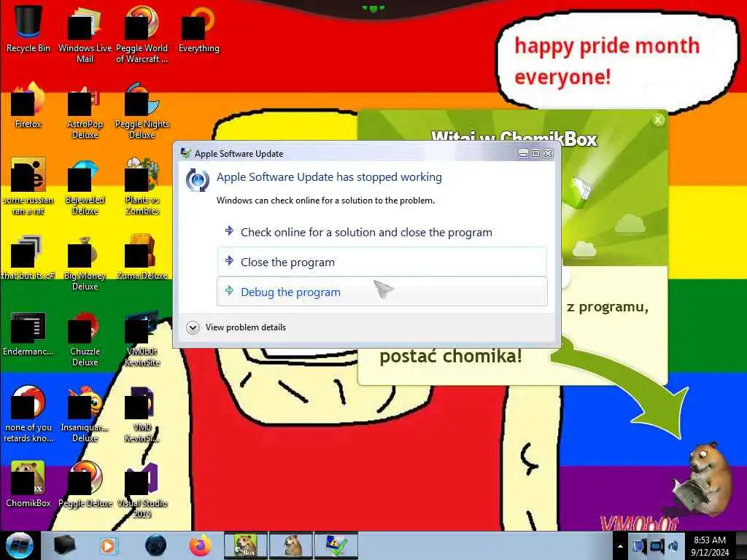Show hidden system tray icons

coord(620,546)
